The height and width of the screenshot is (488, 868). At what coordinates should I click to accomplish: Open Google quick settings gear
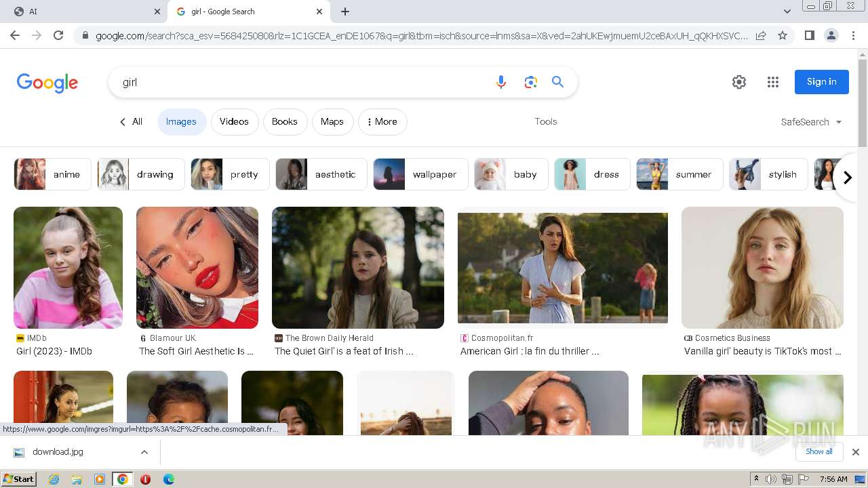(x=739, y=82)
